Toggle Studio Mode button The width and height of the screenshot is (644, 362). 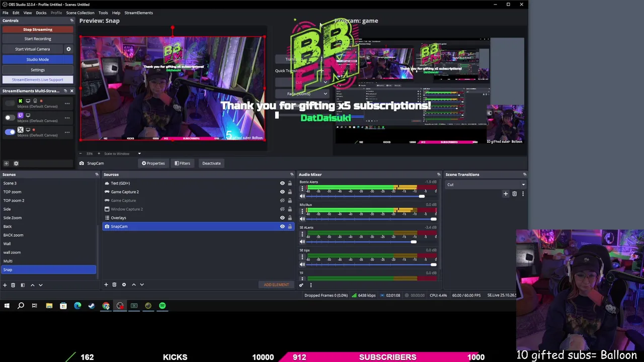[x=38, y=59]
